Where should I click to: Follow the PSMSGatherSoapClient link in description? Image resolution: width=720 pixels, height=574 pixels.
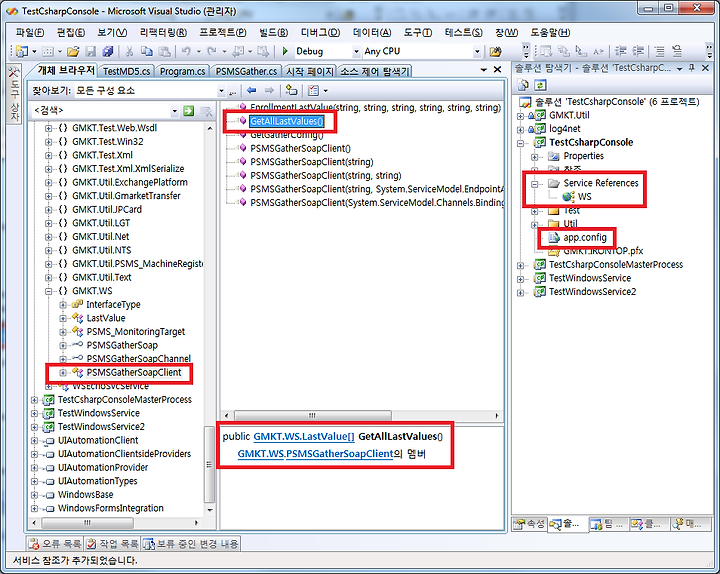click(x=340, y=454)
